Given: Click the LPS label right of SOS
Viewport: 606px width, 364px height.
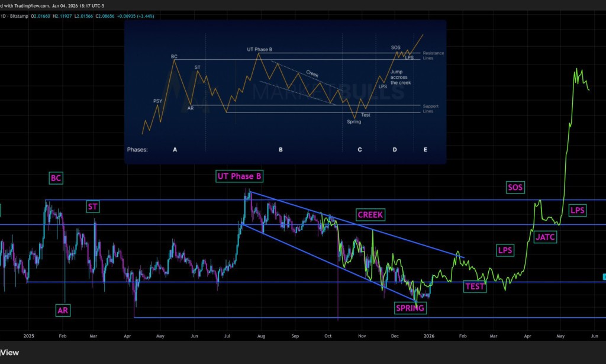Looking at the screenshot, I should point(576,210).
